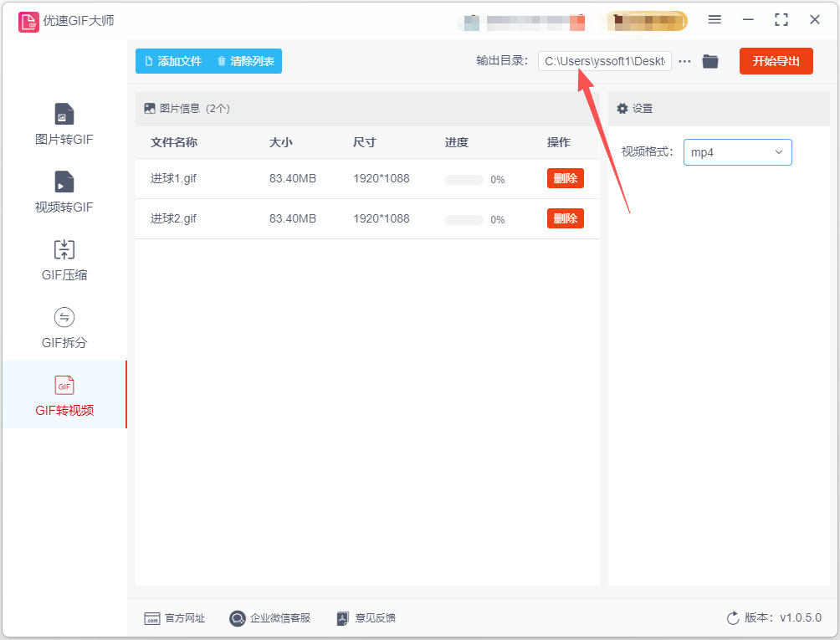This screenshot has height=640, width=840.
Task: Open the 图片转GIF tool
Action: [x=64, y=125]
